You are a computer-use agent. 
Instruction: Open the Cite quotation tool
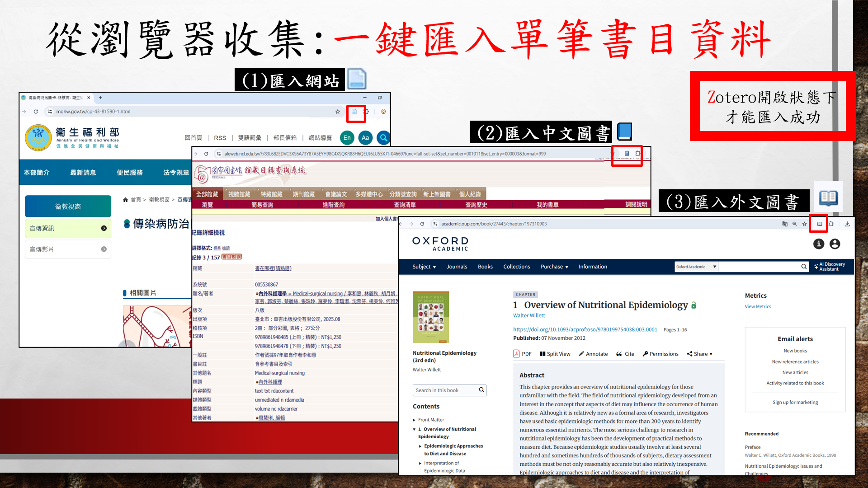click(x=625, y=354)
